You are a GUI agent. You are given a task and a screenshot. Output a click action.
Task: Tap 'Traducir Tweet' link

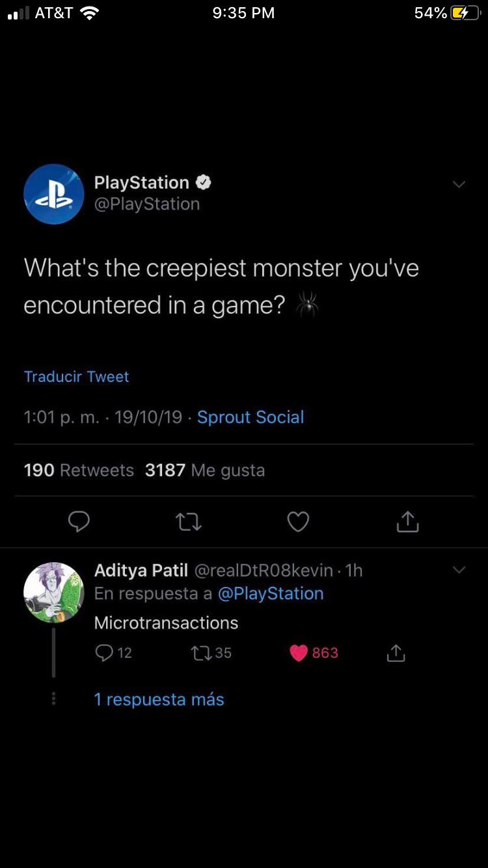pyautogui.click(x=76, y=377)
